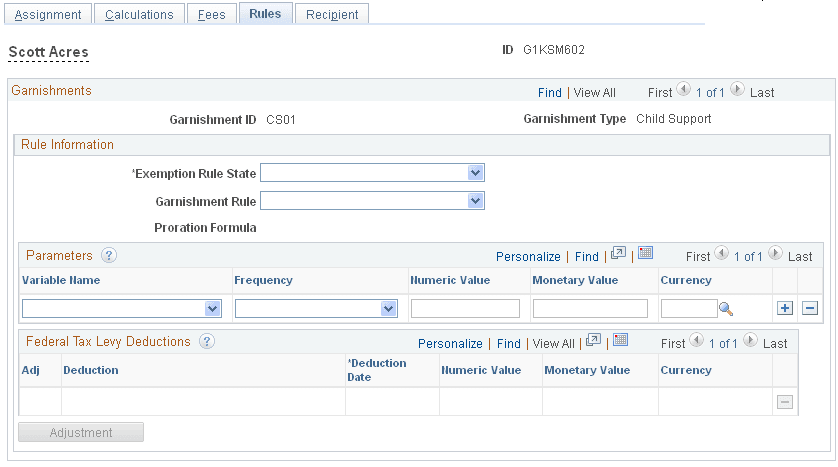Open the Variable Name dropdown
838x467 pixels.
212,309
